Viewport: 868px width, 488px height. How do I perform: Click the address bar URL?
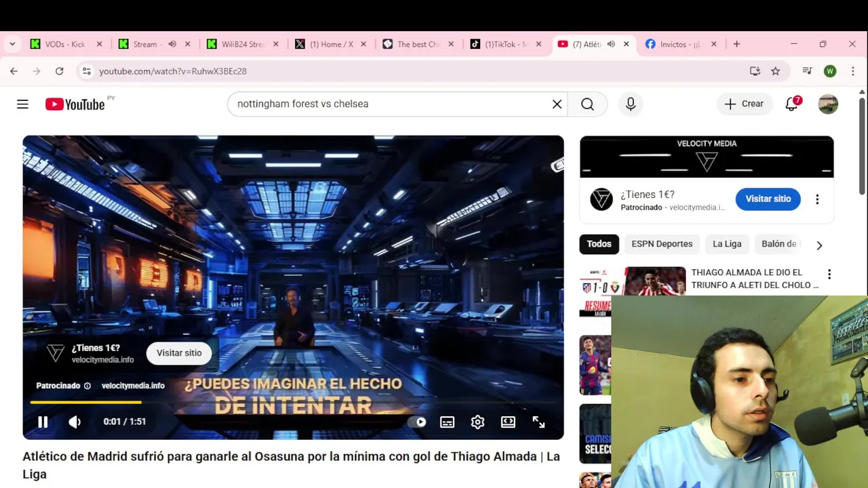coord(173,71)
